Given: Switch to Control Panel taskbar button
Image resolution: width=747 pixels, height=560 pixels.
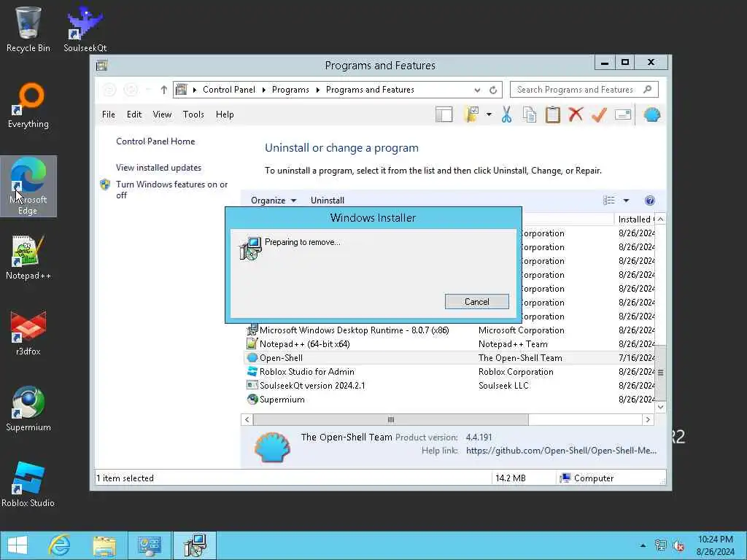Looking at the screenshot, I should coord(150,545).
